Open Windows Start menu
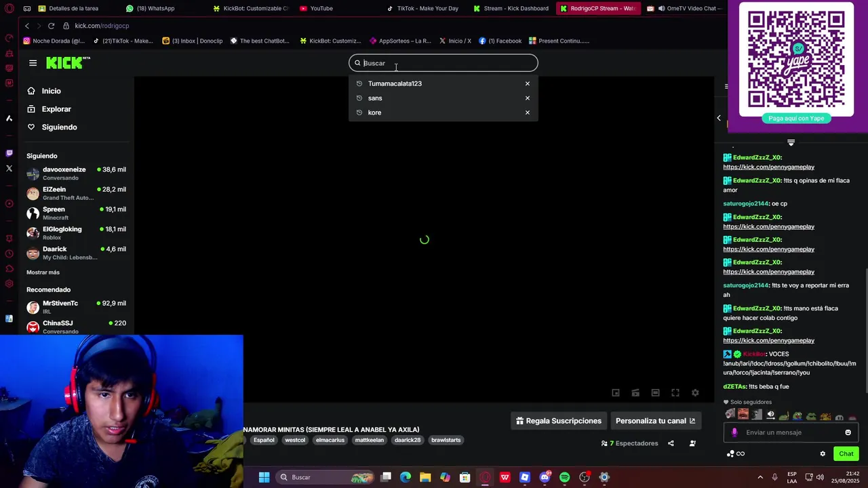This screenshot has width=868, height=488. pos(264,477)
